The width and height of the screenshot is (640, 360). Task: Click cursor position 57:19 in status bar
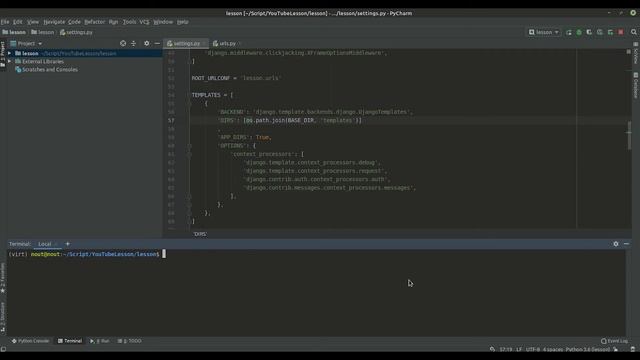[x=506, y=349]
